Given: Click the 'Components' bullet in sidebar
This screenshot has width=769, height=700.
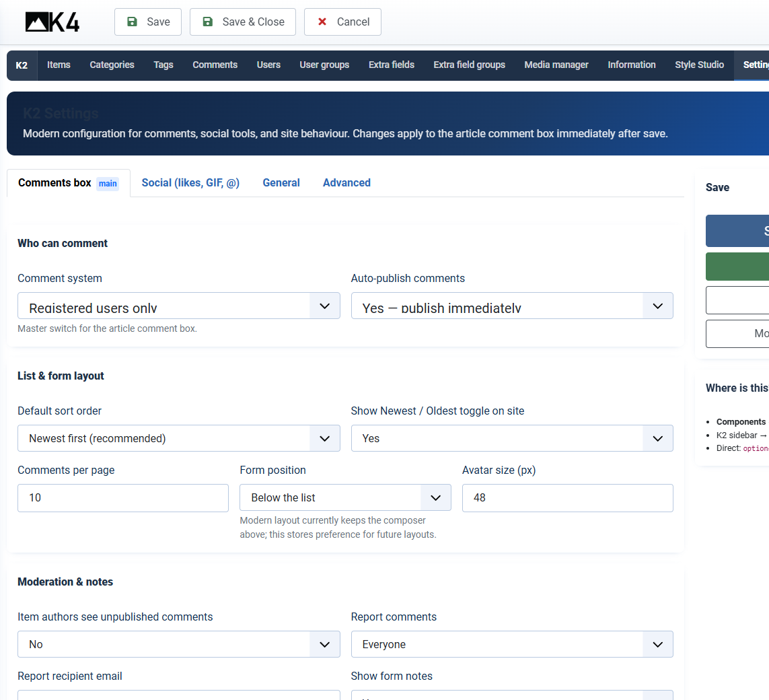Looking at the screenshot, I should tap(741, 422).
